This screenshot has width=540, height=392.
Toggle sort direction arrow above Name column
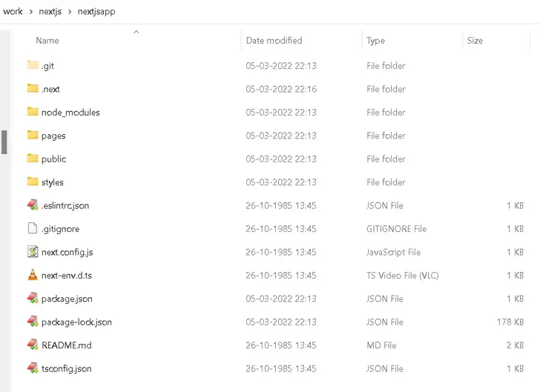(136, 32)
